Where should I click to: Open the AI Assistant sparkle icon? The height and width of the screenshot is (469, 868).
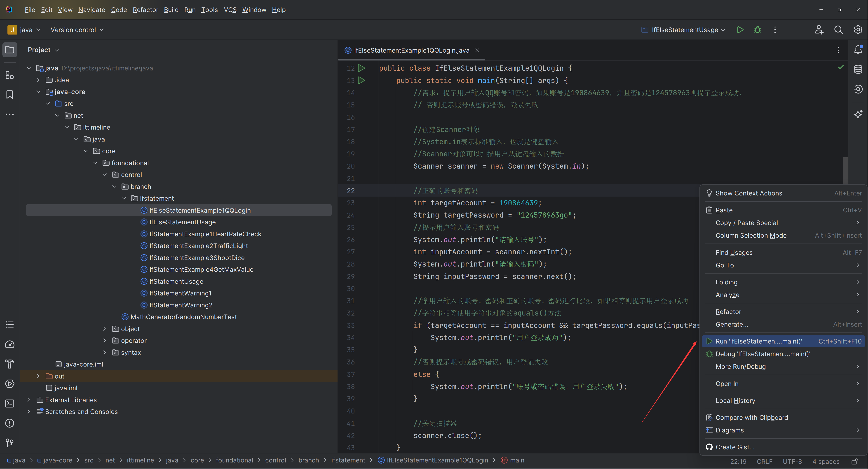[x=858, y=114]
